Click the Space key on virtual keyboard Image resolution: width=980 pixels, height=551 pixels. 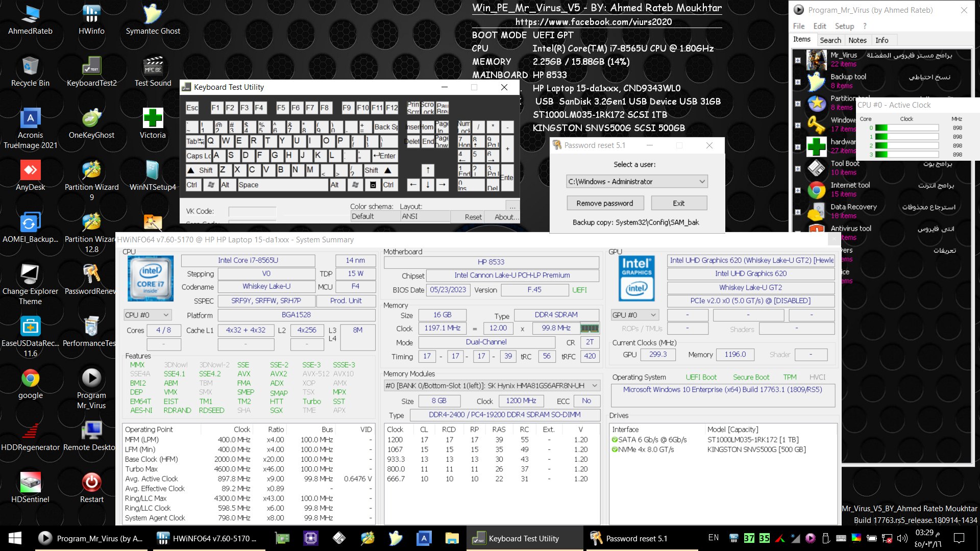click(283, 185)
